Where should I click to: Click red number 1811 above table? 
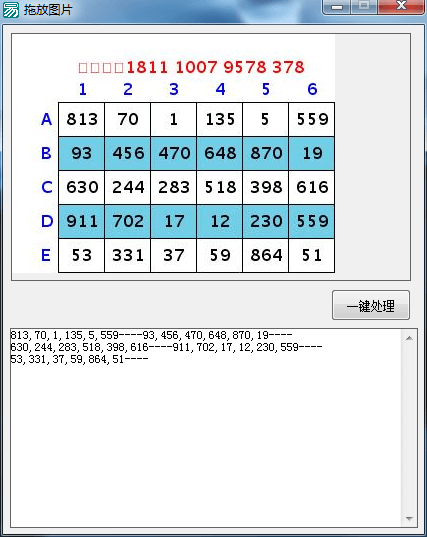pyautogui.click(x=147, y=67)
